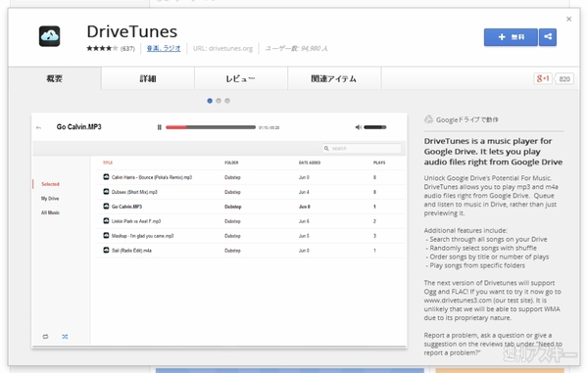588x373 pixels.
Task: Click the file icon beside Mashup song
Action: coord(106,235)
